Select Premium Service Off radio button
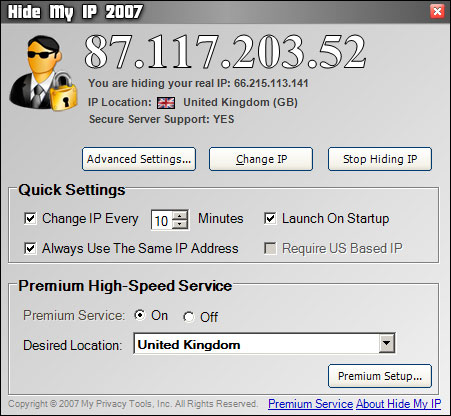The height and width of the screenshot is (416, 451). pos(188,317)
